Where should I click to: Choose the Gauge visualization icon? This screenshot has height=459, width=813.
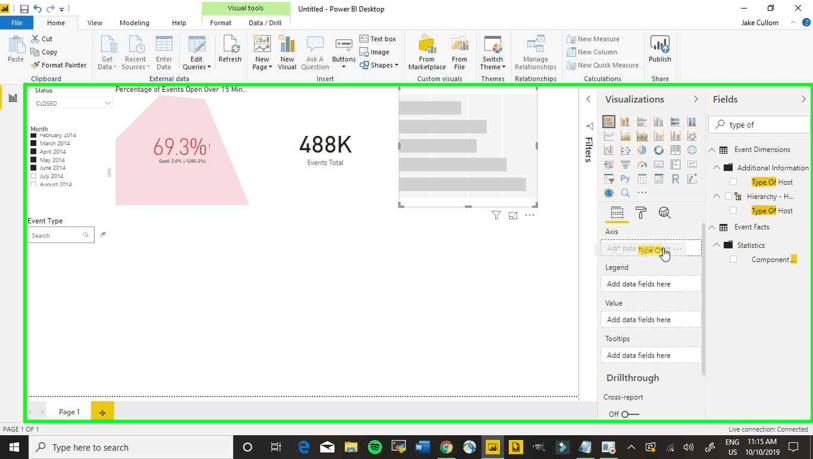(x=642, y=165)
